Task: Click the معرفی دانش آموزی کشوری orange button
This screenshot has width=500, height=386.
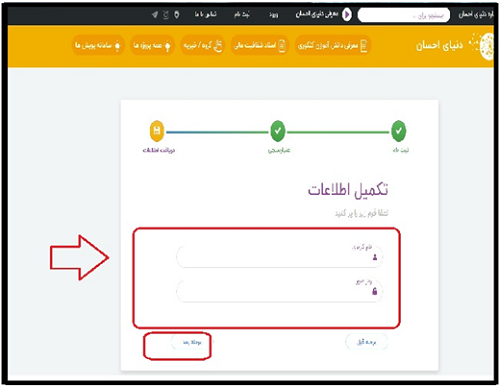Action: click(333, 45)
